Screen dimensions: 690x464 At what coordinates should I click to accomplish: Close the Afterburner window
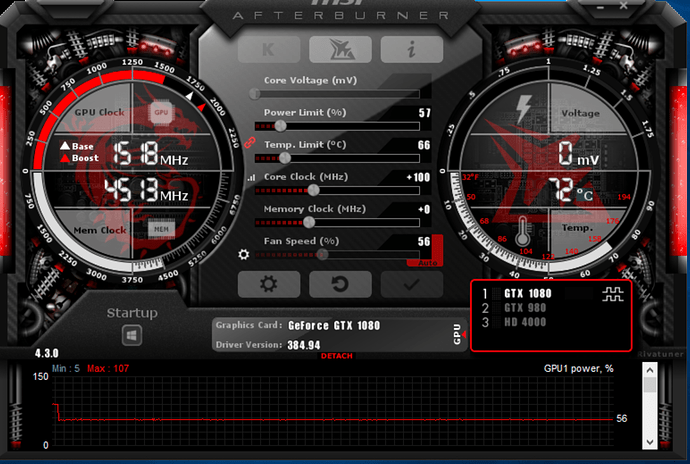[623, 6]
